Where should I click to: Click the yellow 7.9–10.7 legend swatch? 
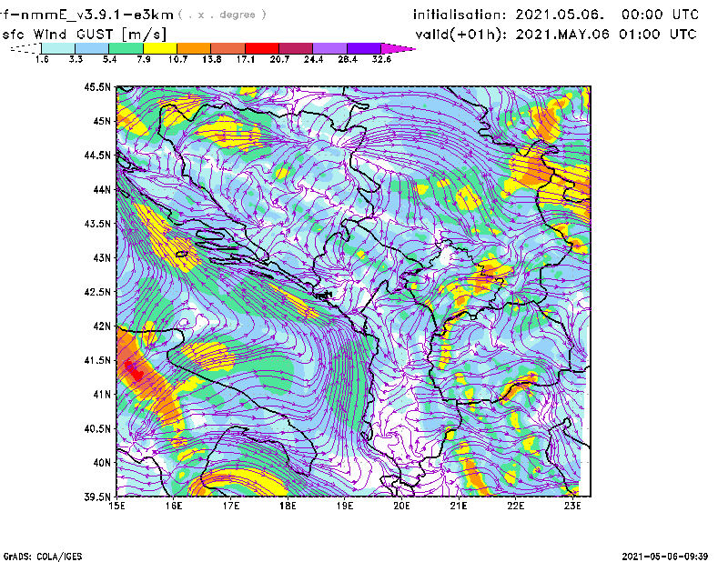click(160, 48)
